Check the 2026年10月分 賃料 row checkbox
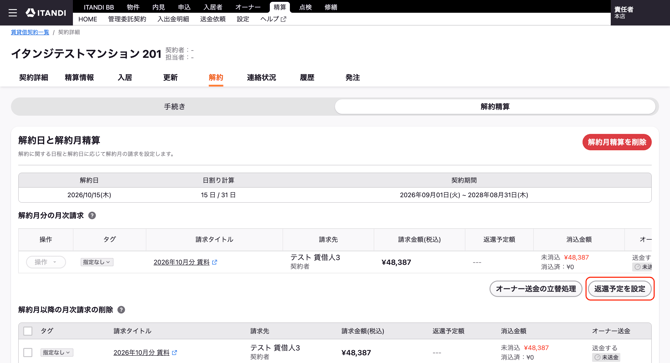This screenshot has height=363, width=670. [x=28, y=352]
